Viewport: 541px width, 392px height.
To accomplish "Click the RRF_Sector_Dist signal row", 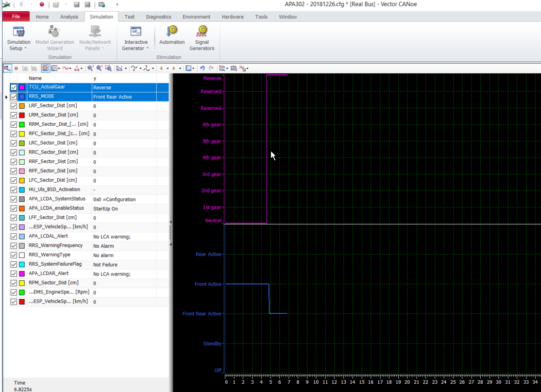I will [58, 162].
